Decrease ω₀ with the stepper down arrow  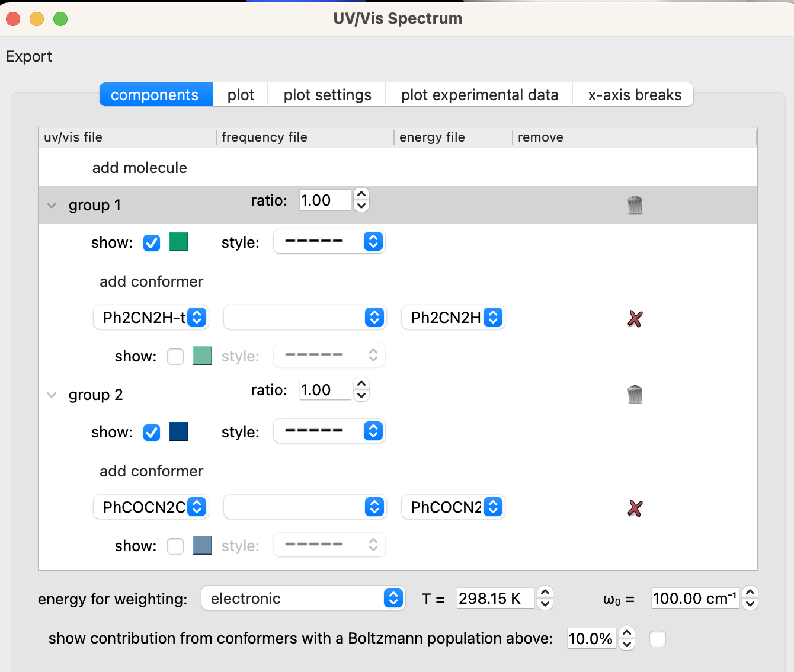point(750,604)
